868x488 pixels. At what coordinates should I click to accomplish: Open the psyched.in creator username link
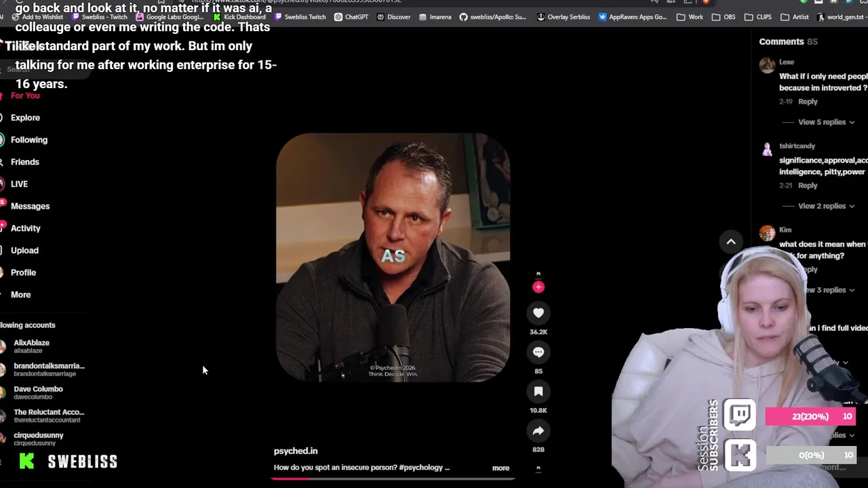[x=296, y=451]
